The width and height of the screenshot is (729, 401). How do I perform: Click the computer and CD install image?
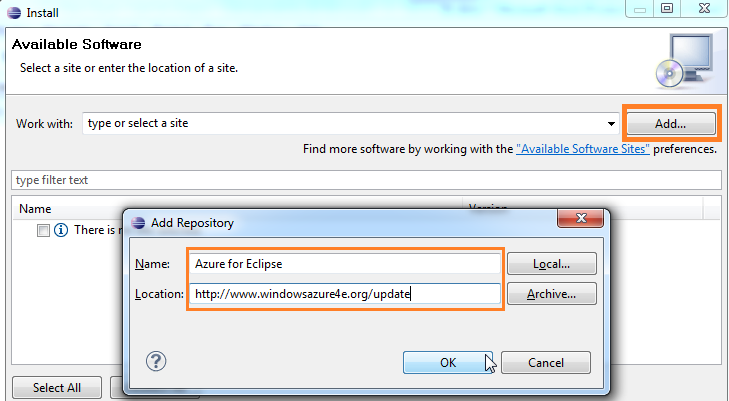(684, 61)
